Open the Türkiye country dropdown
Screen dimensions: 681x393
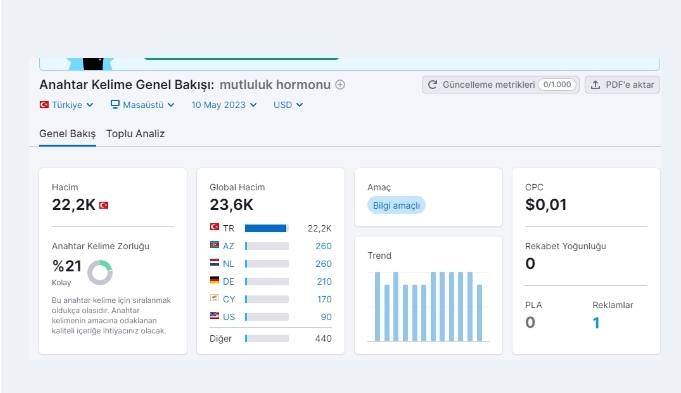[x=66, y=105]
